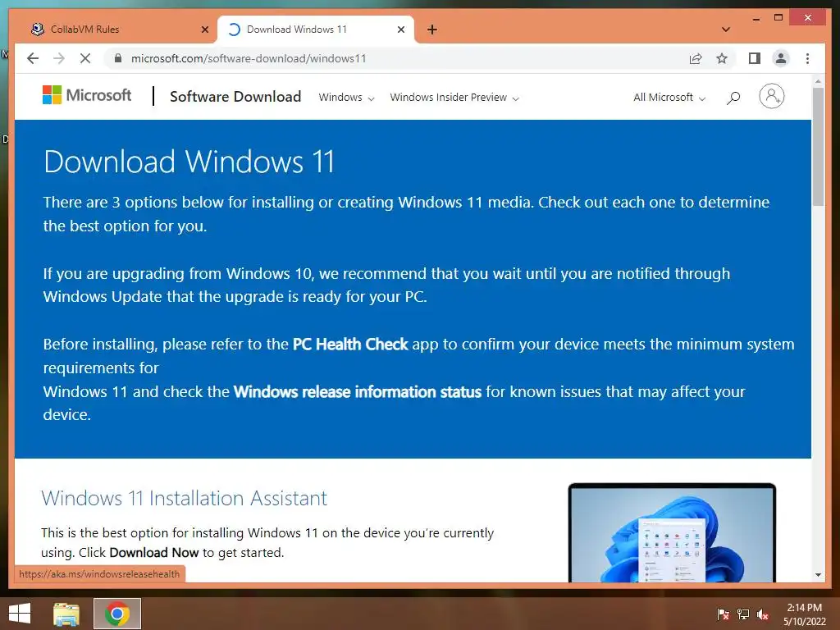Open the Chrome side panel icon
Image resolution: width=840 pixels, height=630 pixels.
point(755,58)
